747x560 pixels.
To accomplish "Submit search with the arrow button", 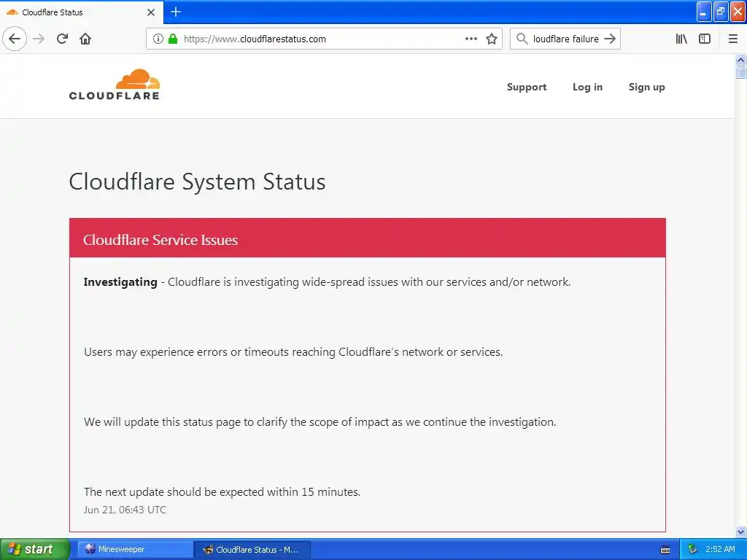I will tap(610, 39).
